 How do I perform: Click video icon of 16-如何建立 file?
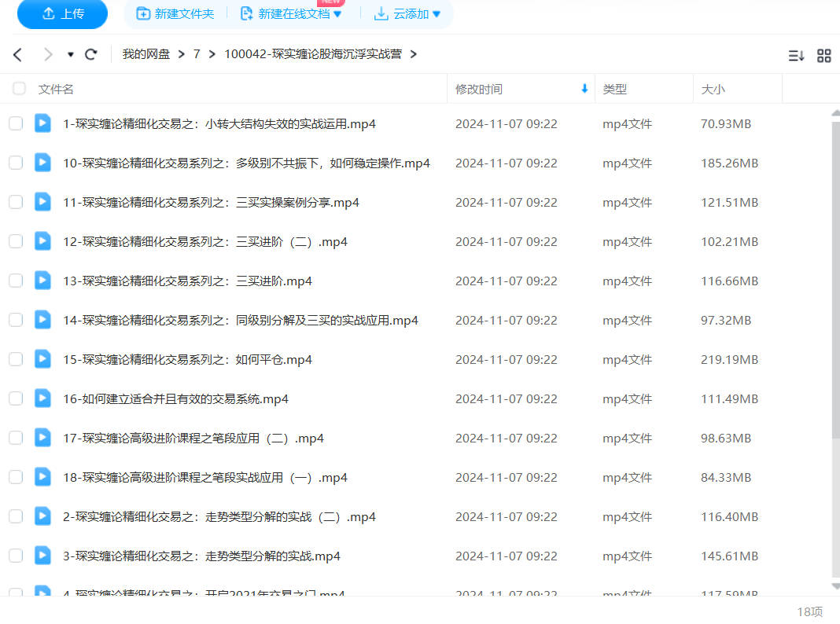42,398
